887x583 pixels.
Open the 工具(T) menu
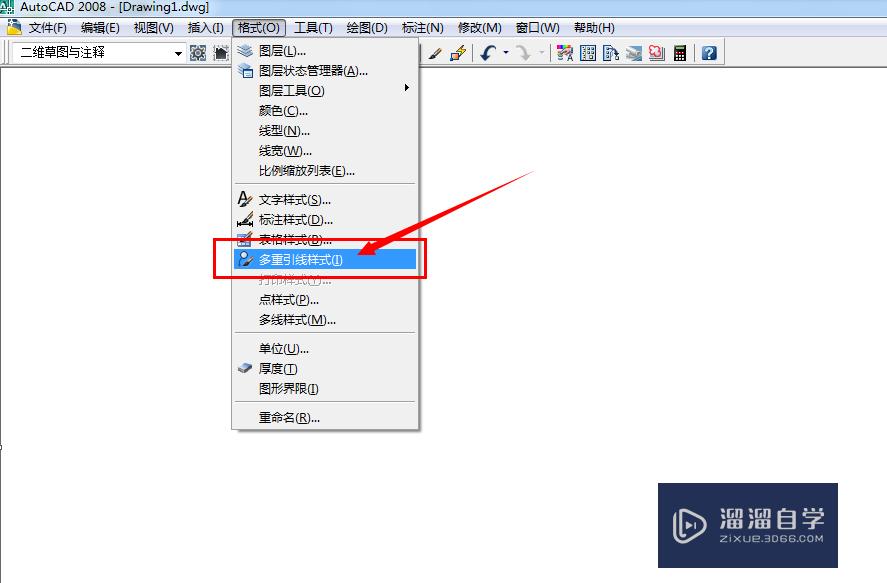313,27
